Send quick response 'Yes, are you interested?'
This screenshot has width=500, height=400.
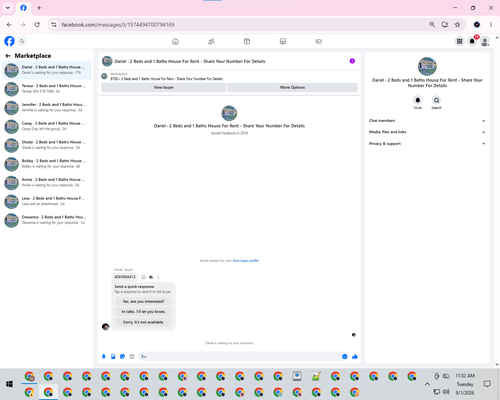[143, 302]
